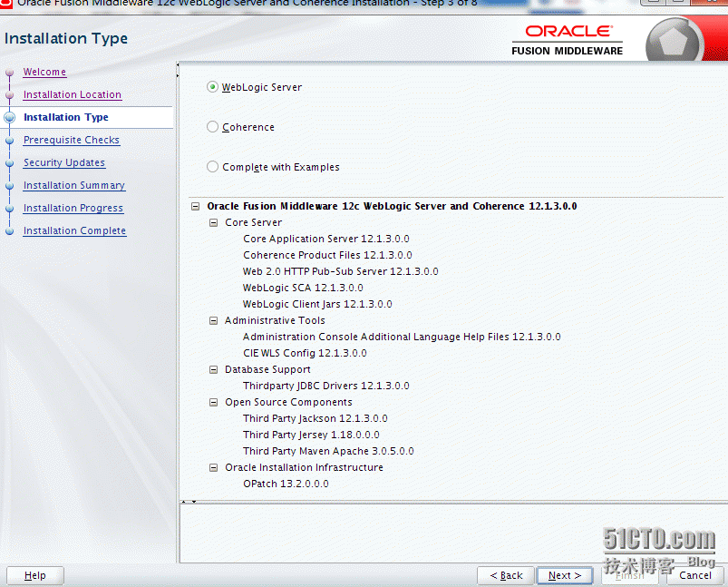Open the Installation Location step
Viewport: 728px width, 587px height.
73,95
